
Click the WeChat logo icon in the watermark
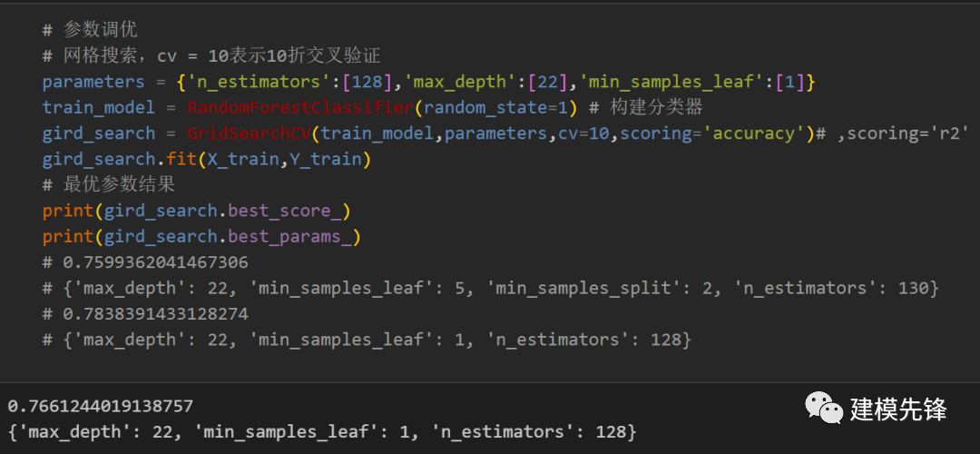click(x=824, y=408)
